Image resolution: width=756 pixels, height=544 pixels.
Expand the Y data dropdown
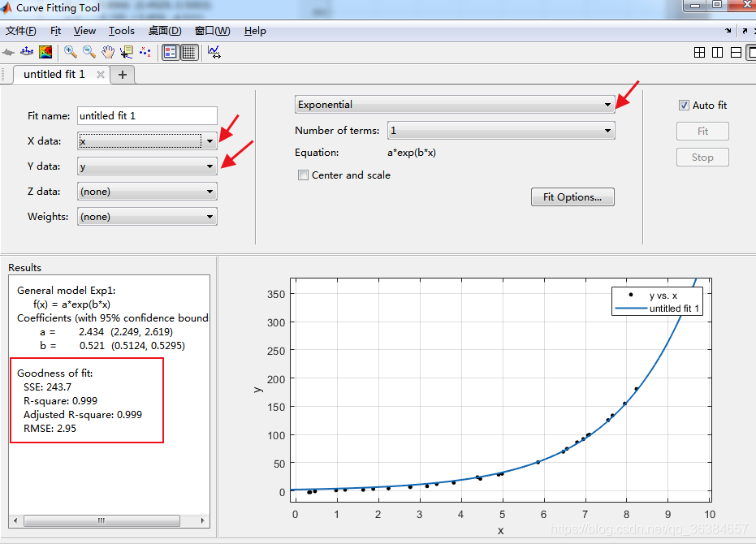(x=147, y=166)
